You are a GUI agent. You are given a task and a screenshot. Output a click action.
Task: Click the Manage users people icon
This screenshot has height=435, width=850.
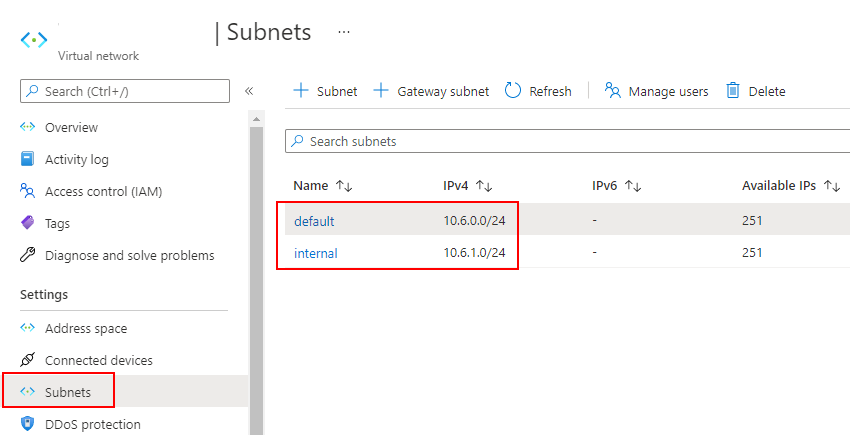(x=613, y=91)
